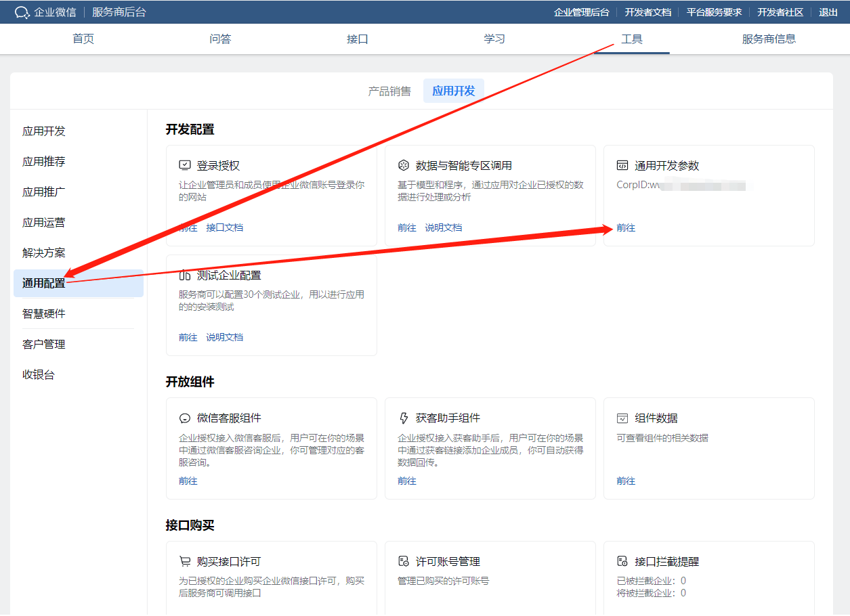The width and height of the screenshot is (850, 616).
Task: Go to the 学习 tab
Action: [x=494, y=39]
